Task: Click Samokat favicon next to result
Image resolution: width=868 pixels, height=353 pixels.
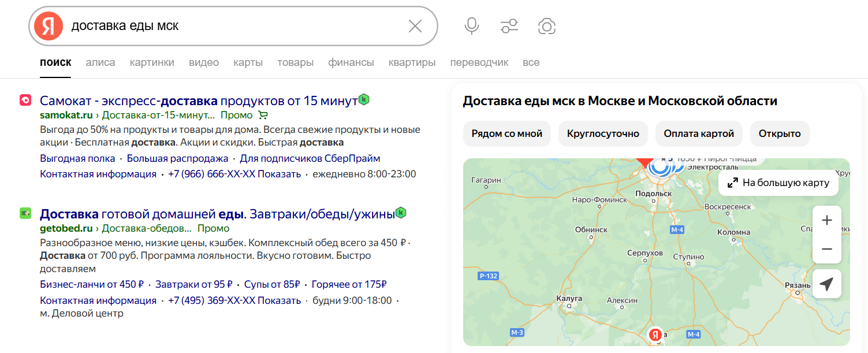Action: pyautogui.click(x=25, y=100)
